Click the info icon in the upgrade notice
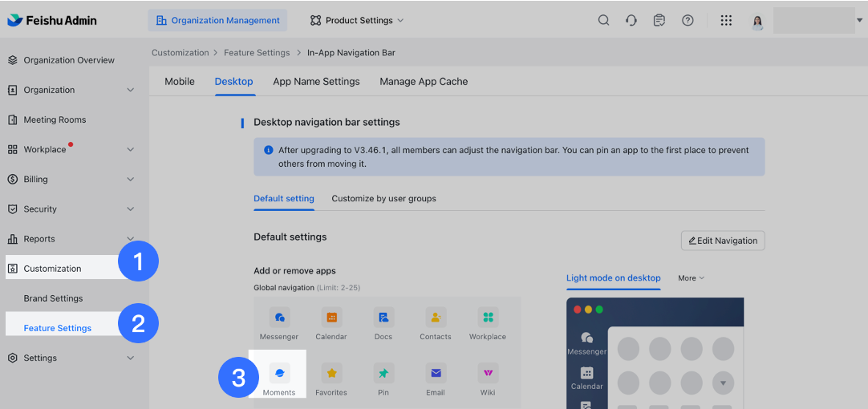This screenshot has width=868, height=409. [269, 150]
